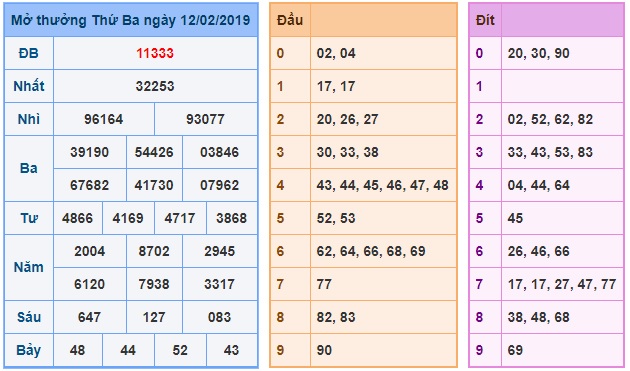This screenshot has height=371, width=630.
Task: Select Nhì prize number 96164
Action: tap(104, 119)
